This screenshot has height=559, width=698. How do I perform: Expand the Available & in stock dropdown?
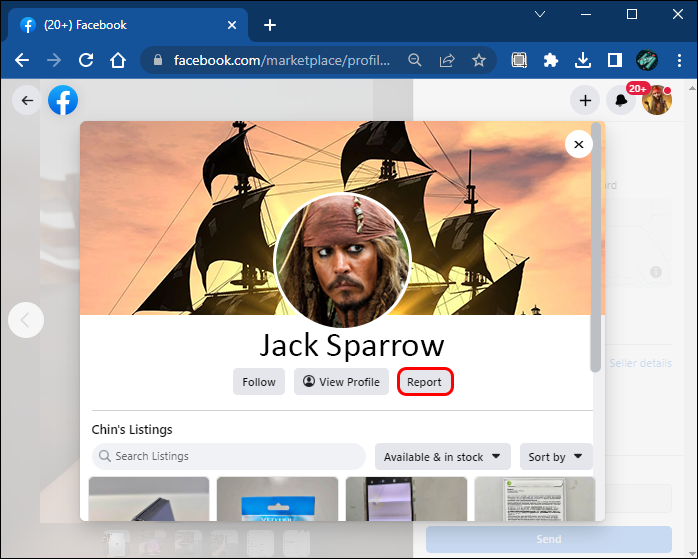[x=443, y=457]
